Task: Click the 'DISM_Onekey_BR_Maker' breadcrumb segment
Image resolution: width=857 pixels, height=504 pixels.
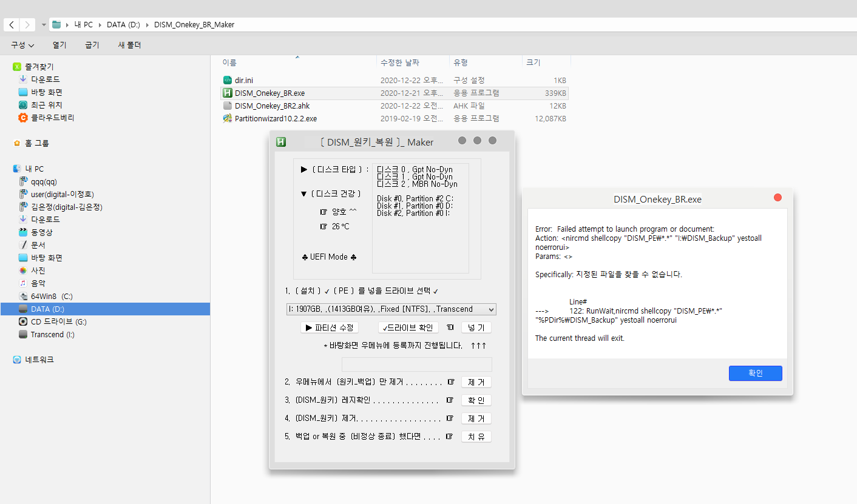Action: (194, 25)
